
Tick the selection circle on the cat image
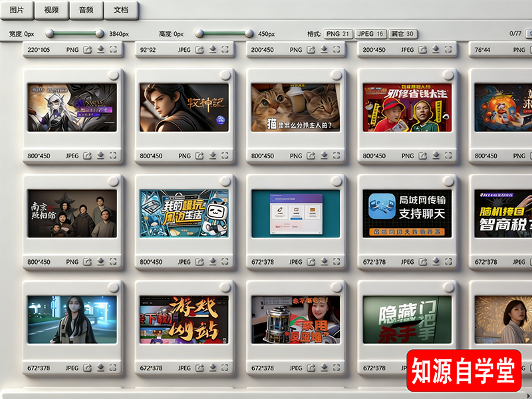(x=337, y=75)
